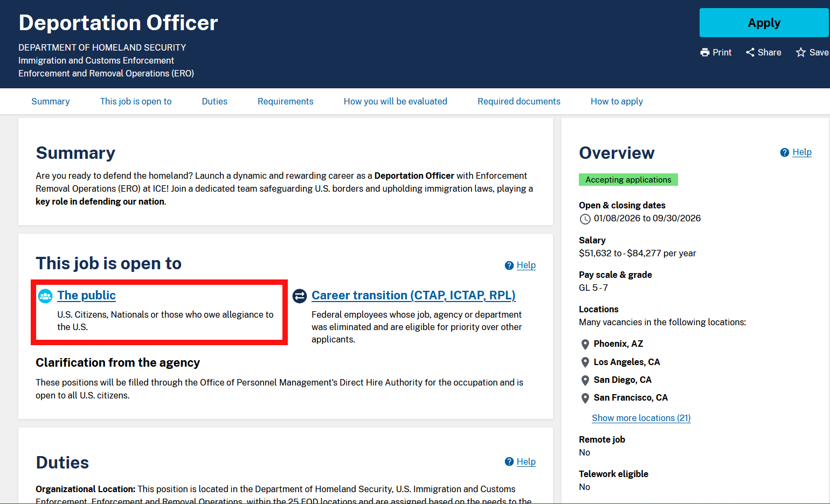
Task: Click the "Telework eligible" label
Action: pyautogui.click(x=613, y=474)
